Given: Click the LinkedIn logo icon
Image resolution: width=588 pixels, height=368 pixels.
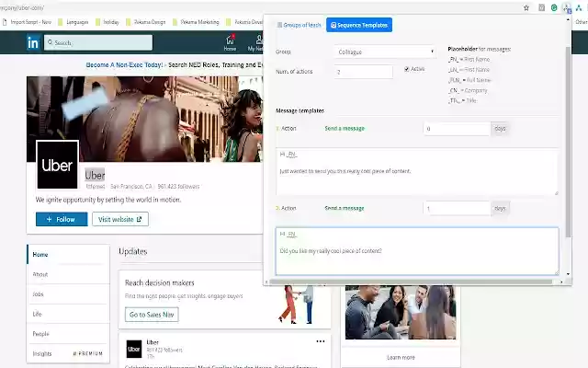Looking at the screenshot, I should click(x=33, y=43).
